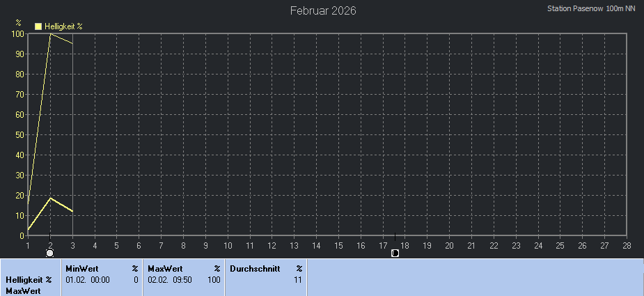644x296 pixels.
Task: Click the Helligkeit % legend label
Action: (63, 26)
